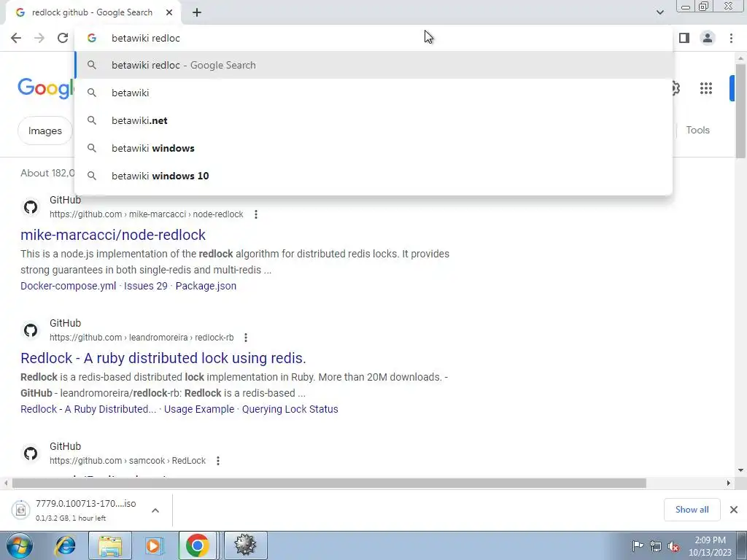This screenshot has width=747, height=560.
Task: Close the downloads bar
Action: point(734,510)
